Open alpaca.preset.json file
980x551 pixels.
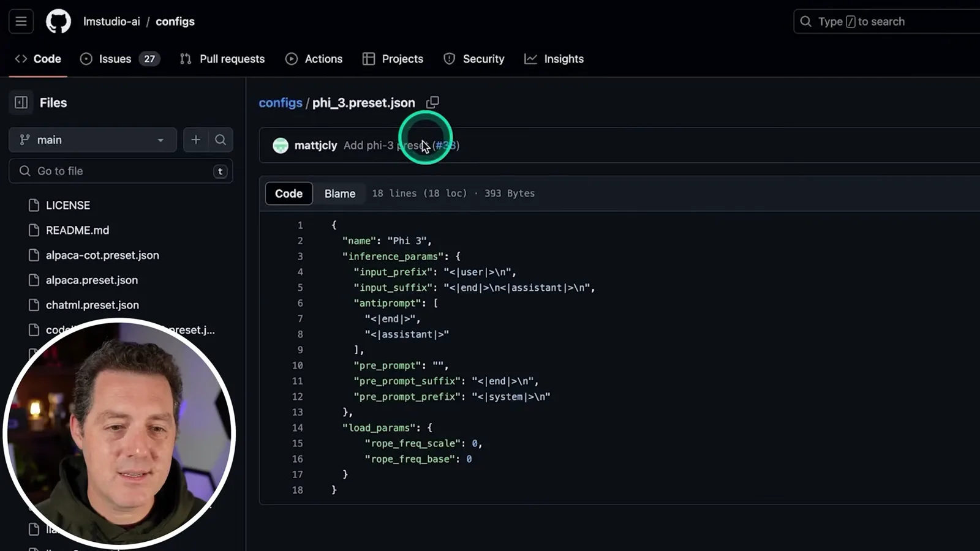(92, 280)
